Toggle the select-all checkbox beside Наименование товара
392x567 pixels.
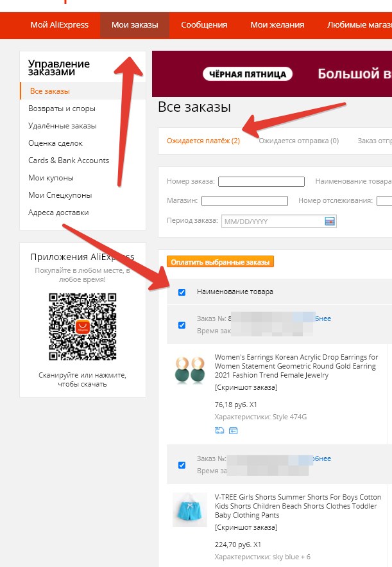tap(182, 292)
